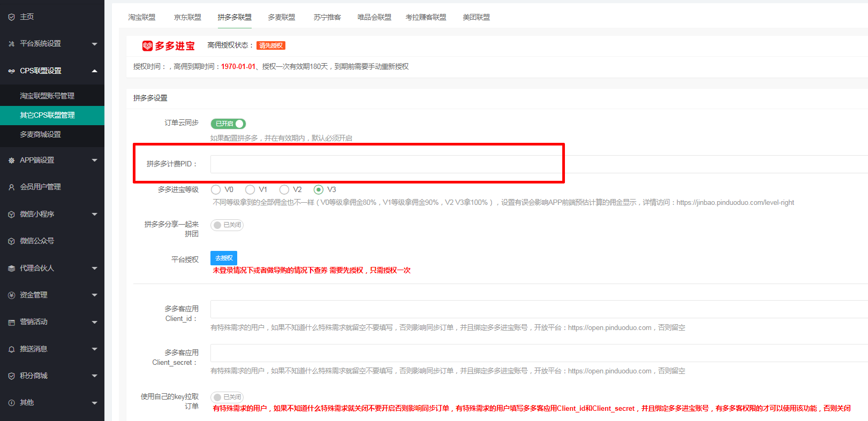Screen dimensions: 868x421
Task: Click the 微信小程序 cube icon
Action: click(11, 215)
